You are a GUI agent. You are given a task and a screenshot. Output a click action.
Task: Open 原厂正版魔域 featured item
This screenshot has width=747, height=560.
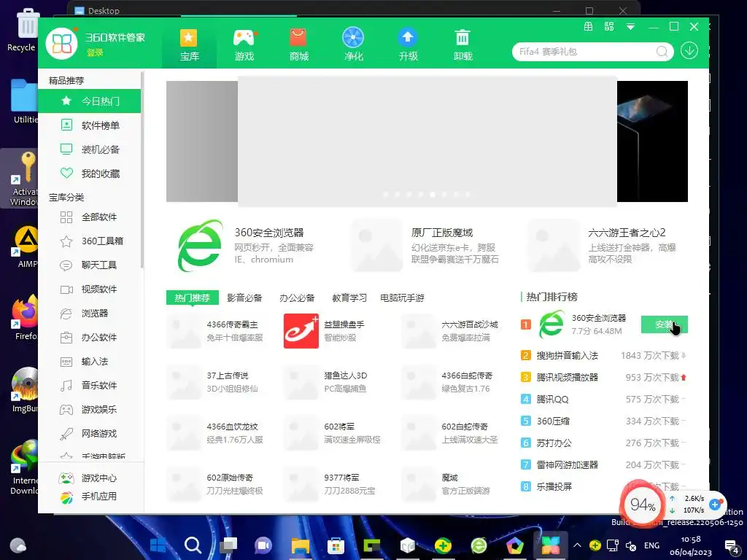pyautogui.click(x=425, y=246)
